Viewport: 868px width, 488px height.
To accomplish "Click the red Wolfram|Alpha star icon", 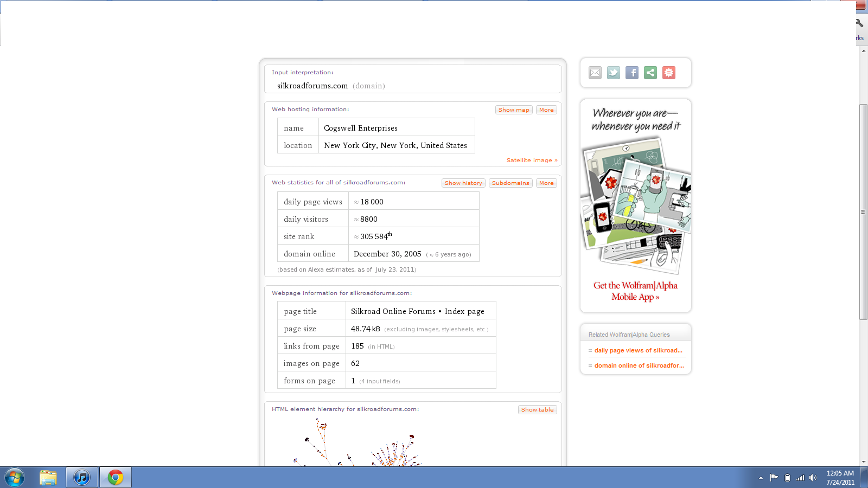I will tap(669, 73).
